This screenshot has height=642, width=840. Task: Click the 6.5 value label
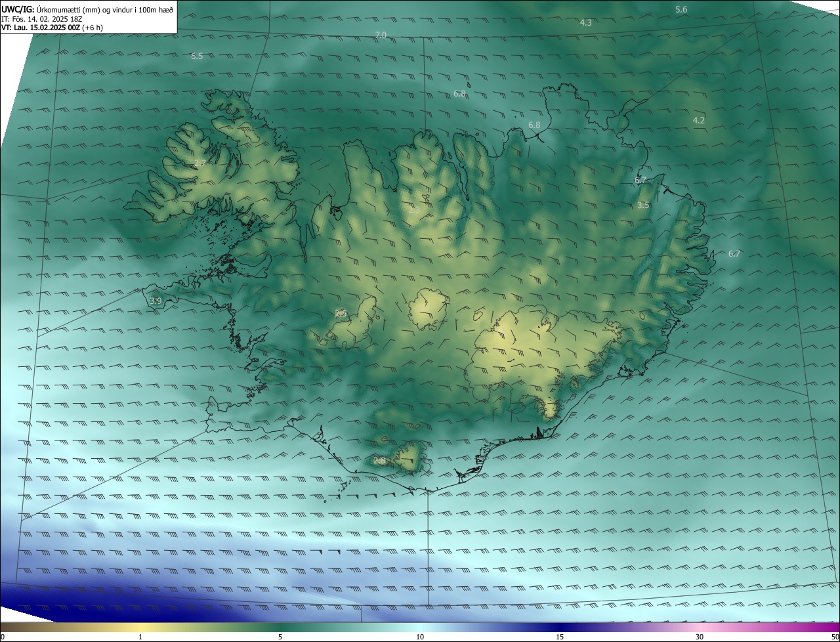[197, 56]
